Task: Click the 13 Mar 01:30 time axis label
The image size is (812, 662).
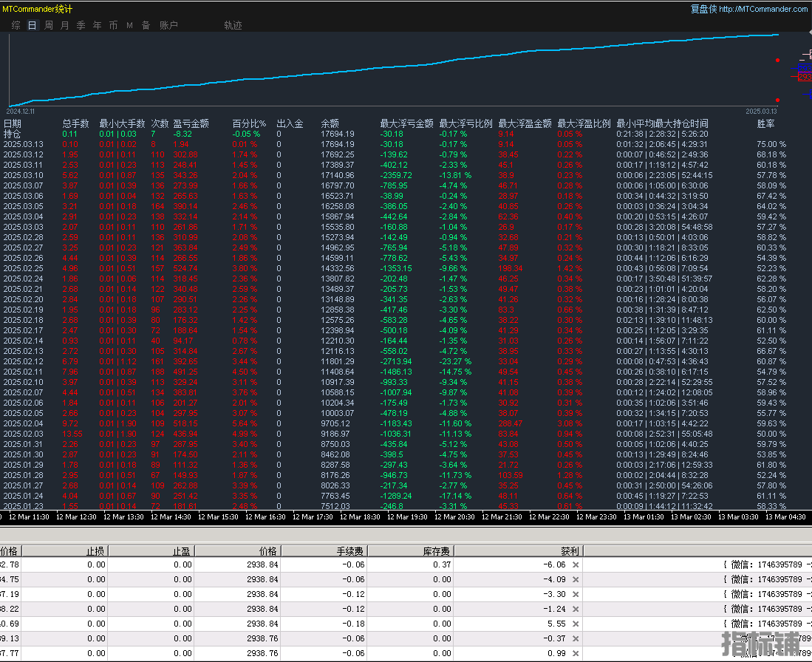Action: [644, 517]
